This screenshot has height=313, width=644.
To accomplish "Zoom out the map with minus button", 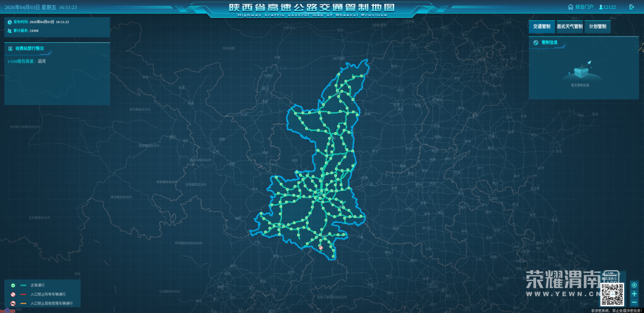I will [x=634, y=302].
